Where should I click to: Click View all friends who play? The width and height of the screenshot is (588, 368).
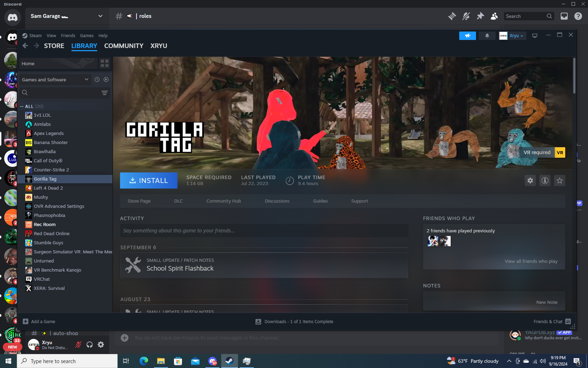tap(531, 261)
